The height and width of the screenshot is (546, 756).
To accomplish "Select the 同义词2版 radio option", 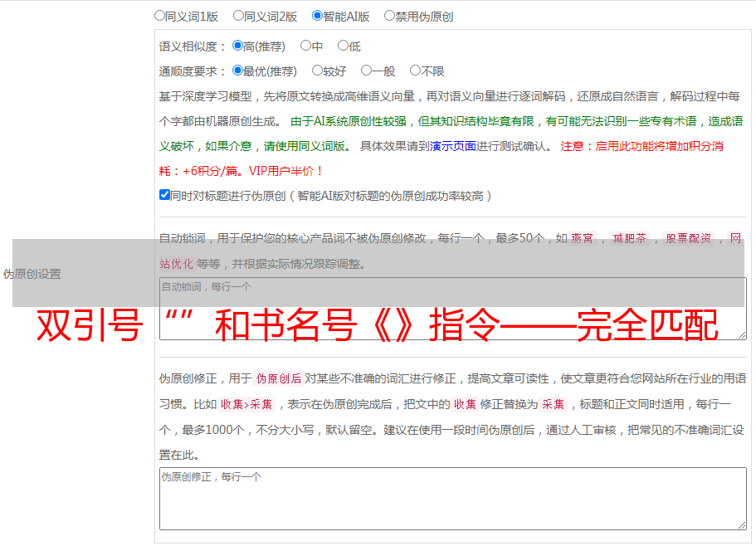I will 238,16.
